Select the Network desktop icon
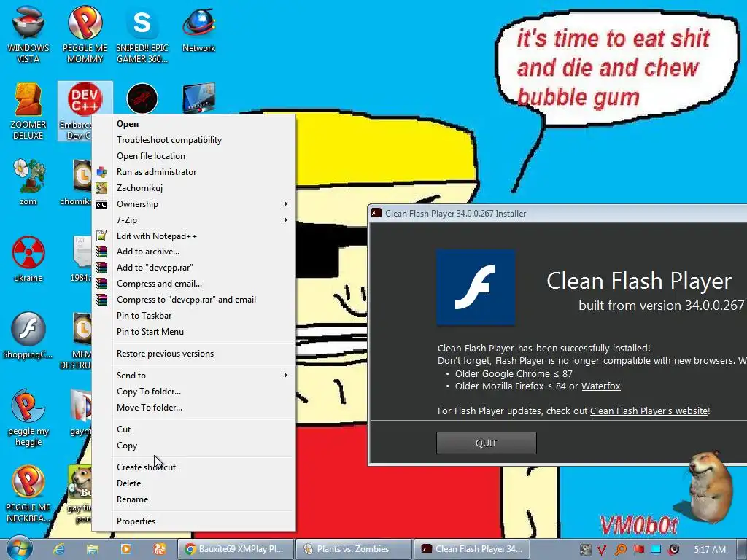Screen dimensions: 747x560 198,28
